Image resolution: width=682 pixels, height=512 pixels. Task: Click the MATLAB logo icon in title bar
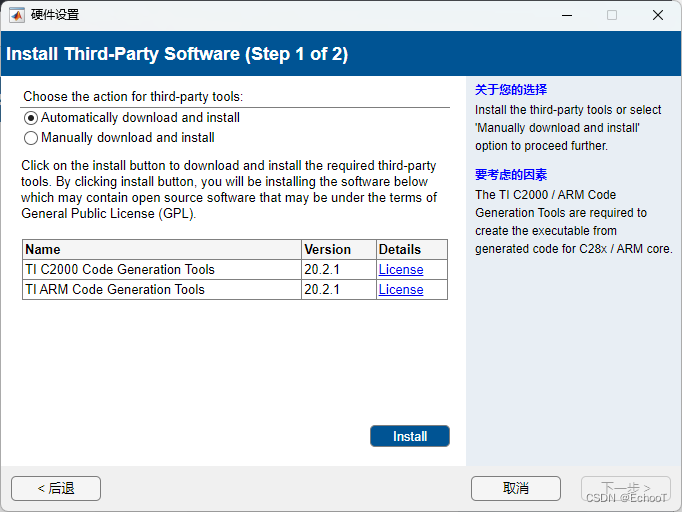[17, 15]
